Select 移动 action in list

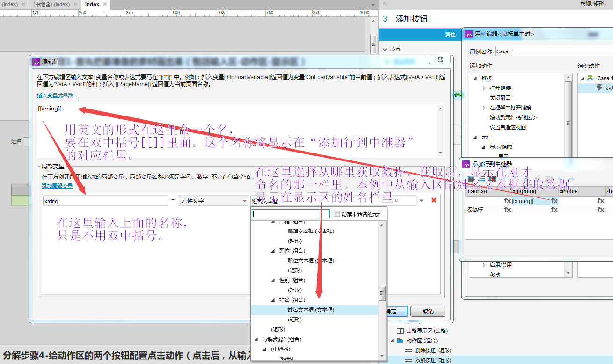[495, 275]
